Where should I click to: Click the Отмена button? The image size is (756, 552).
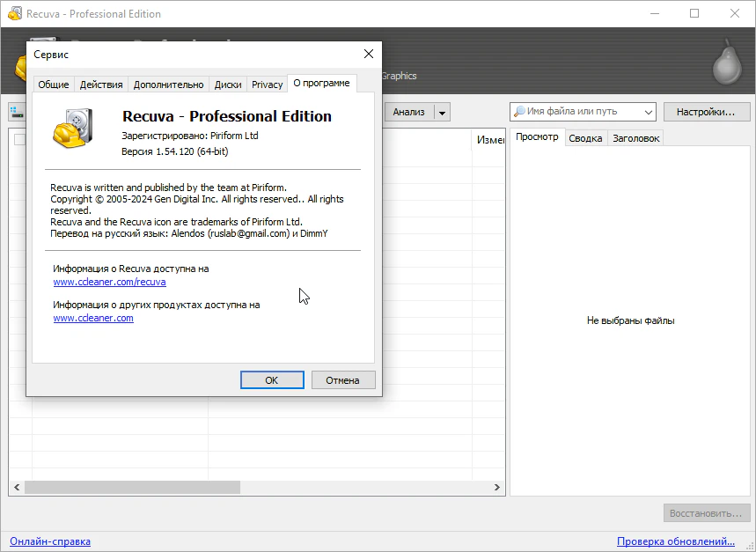pyautogui.click(x=342, y=379)
